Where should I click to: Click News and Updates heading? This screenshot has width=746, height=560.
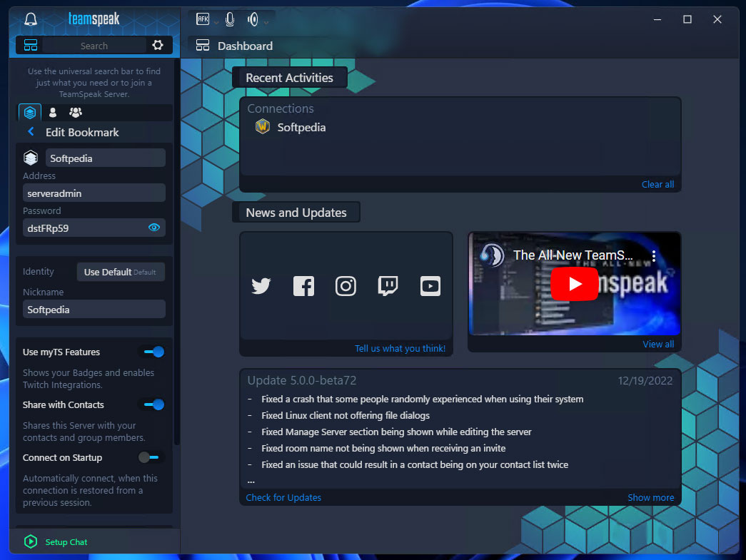296,213
